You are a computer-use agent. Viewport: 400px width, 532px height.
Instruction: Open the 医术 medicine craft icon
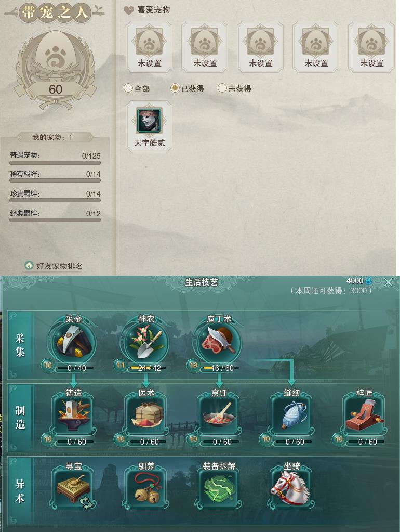click(146, 416)
